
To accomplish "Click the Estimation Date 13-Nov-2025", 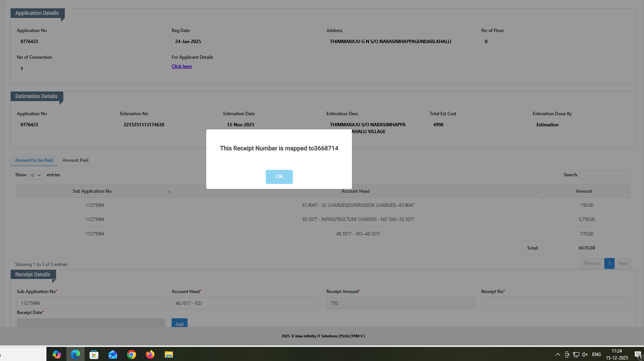I will pyautogui.click(x=241, y=125).
